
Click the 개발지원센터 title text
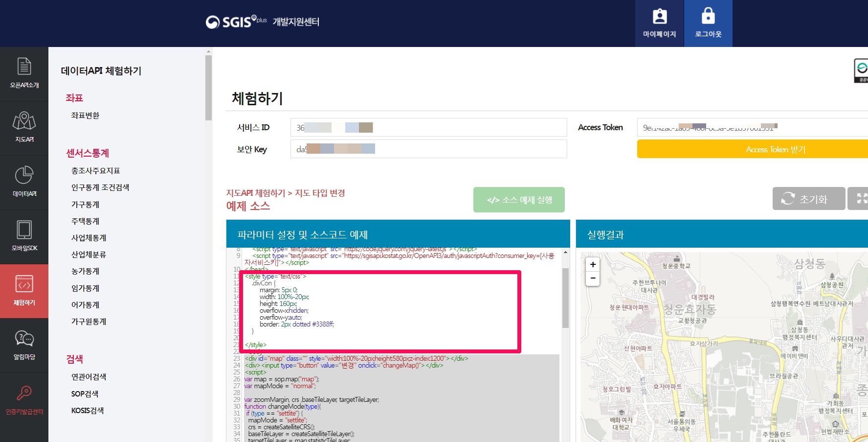coord(296,22)
